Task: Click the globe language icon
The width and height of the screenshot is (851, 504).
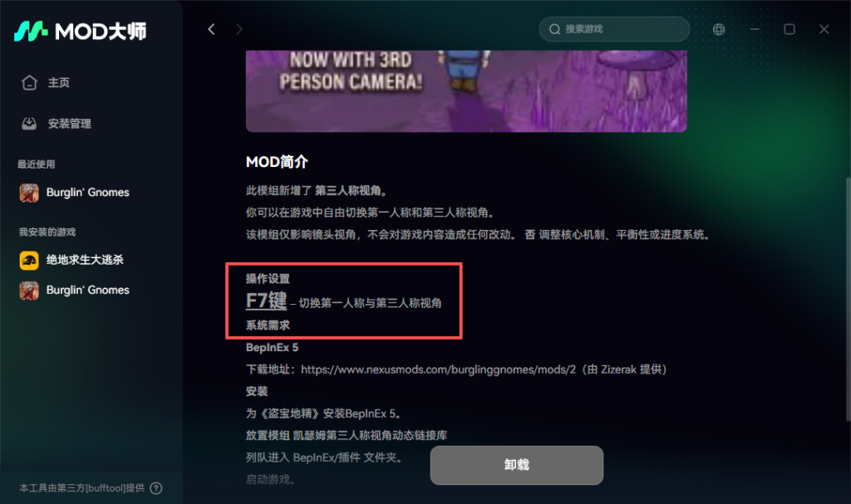Action: click(x=719, y=29)
